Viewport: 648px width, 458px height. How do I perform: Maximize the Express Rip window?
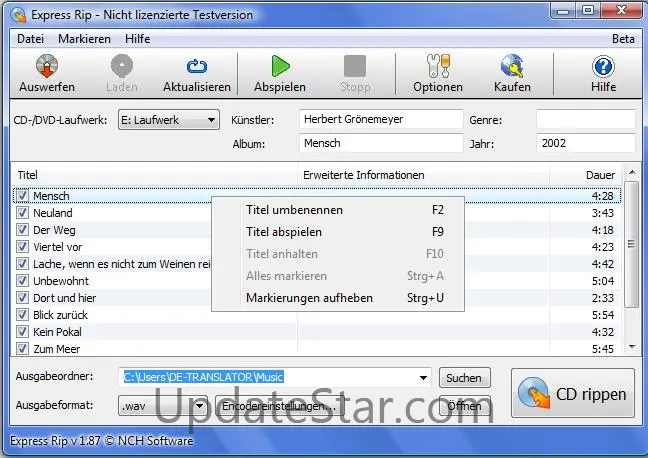click(x=588, y=10)
